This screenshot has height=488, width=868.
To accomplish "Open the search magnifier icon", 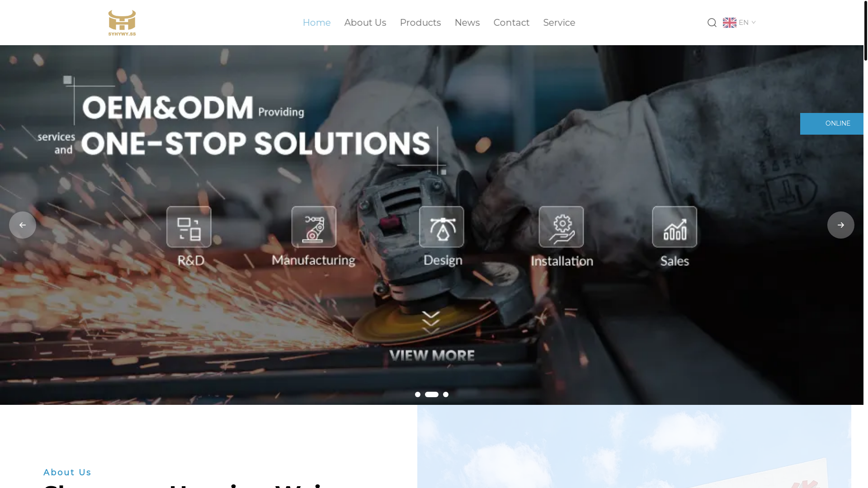I will (712, 23).
